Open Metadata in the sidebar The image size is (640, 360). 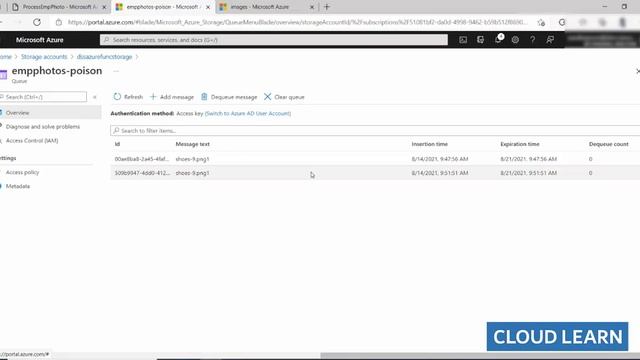pyautogui.click(x=18, y=186)
